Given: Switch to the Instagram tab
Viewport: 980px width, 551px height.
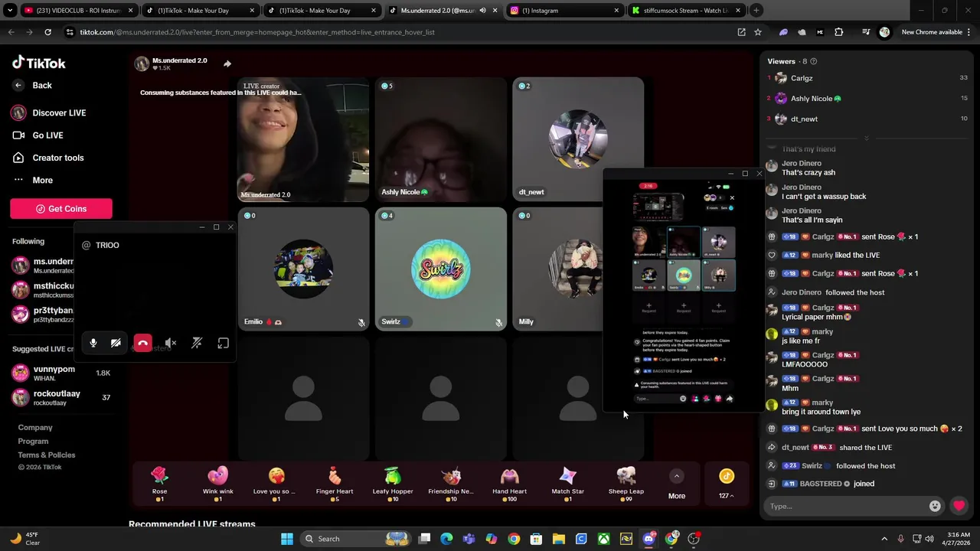Looking at the screenshot, I should click(x=564, y=11).
